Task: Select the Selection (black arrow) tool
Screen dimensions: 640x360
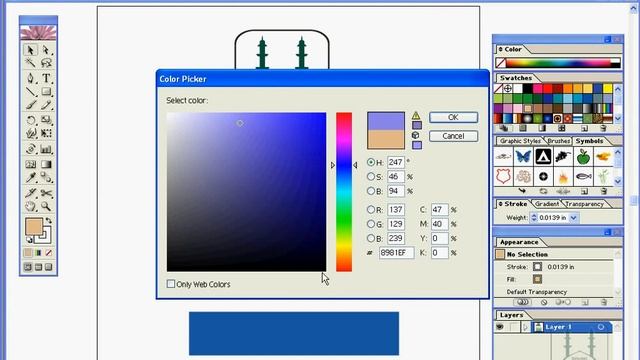Action: (30, 50)
